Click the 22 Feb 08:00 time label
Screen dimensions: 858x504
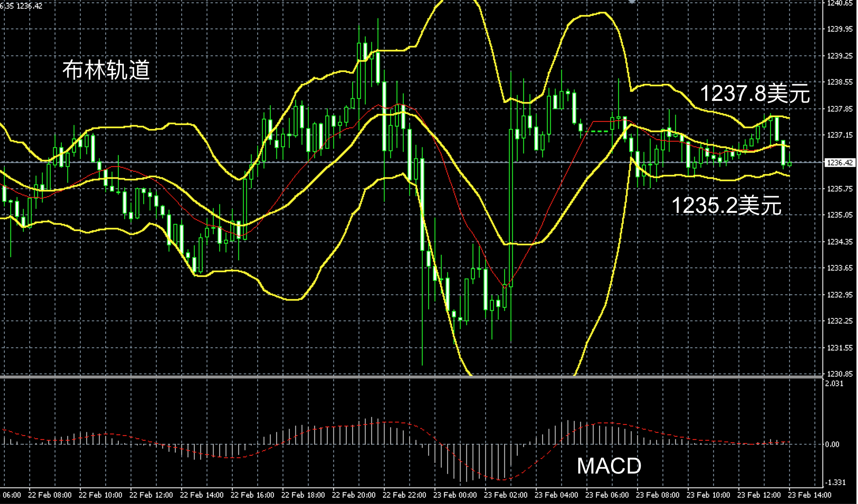50,495
